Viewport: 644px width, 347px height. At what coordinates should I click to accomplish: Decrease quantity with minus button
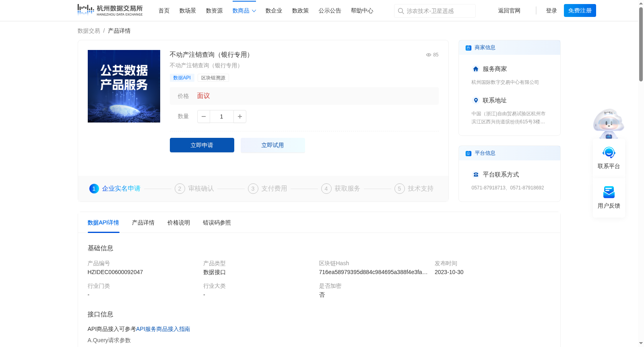pyautogui.click(x=204, y=116)
